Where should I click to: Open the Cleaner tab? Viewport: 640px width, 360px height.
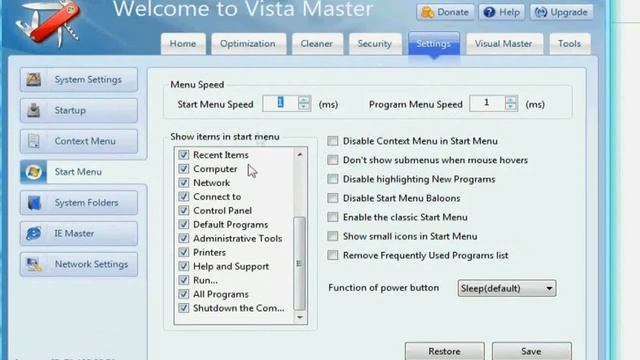click(317, 44)
